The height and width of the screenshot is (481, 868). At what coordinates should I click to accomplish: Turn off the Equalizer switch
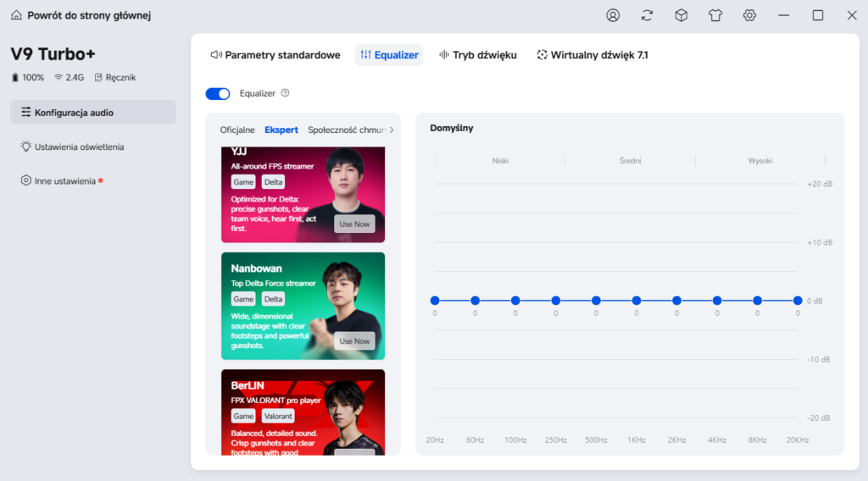click(x=218, y=93)
